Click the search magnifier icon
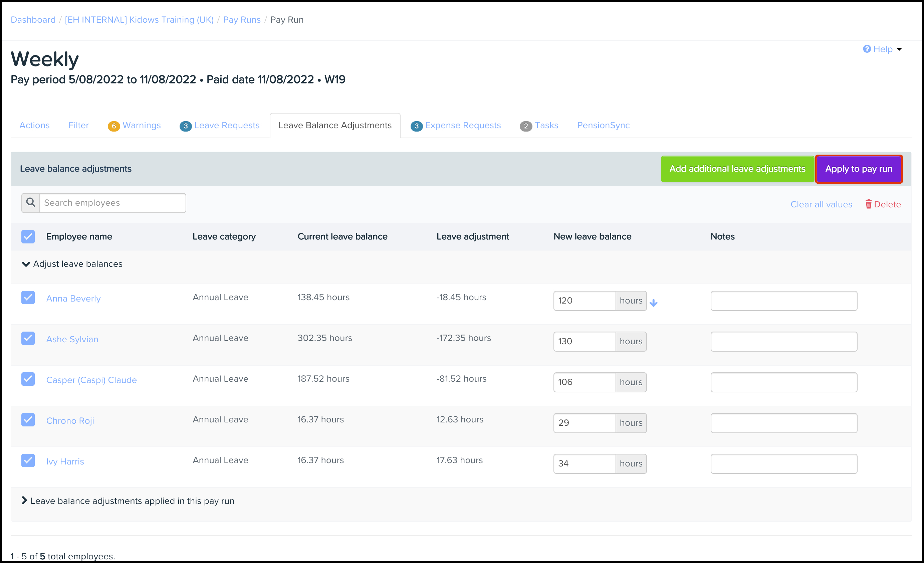The height and width of the screenshot is (563, 924). pos(31,203)
